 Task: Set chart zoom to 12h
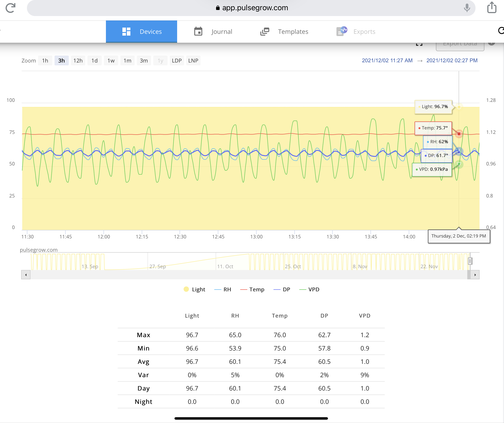click(78, 61)
